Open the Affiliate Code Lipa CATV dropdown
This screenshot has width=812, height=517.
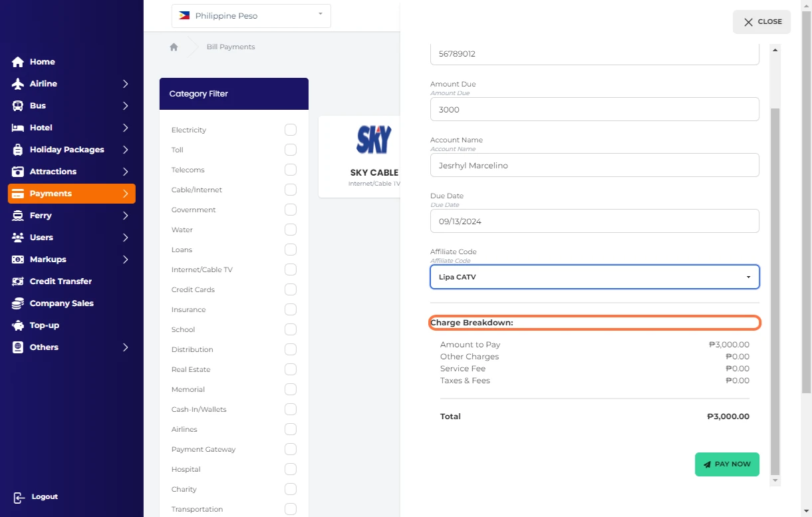pos(595,277)
